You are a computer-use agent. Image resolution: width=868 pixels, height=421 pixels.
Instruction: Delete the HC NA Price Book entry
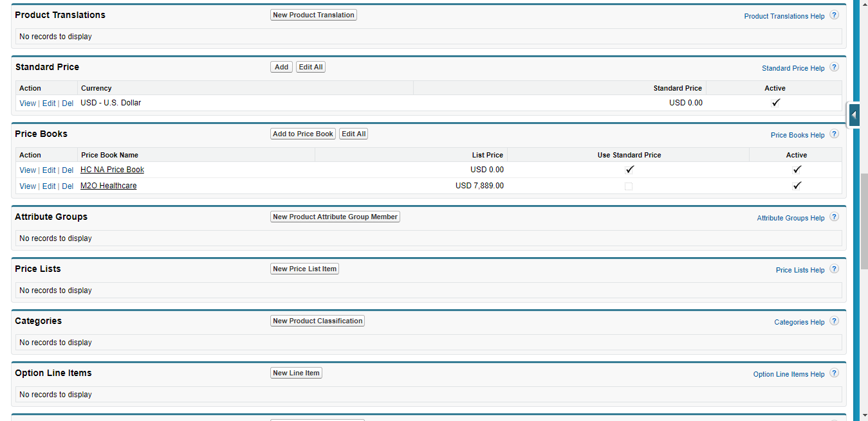(x=68, y=170)
